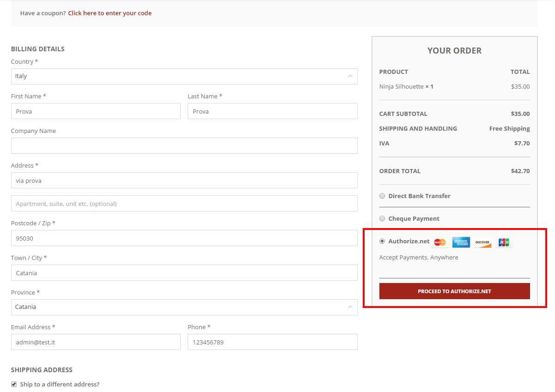Image resolution: width=555 pixels, height=392 pixels.
Task: Focus the First Name field
Action: [x=96, y=111]
